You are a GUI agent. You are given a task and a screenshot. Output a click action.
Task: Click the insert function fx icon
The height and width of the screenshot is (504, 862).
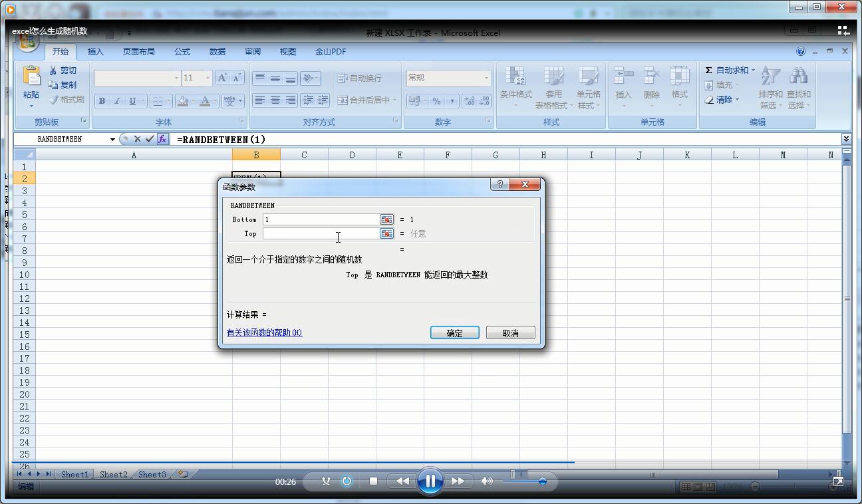(162, 139)
